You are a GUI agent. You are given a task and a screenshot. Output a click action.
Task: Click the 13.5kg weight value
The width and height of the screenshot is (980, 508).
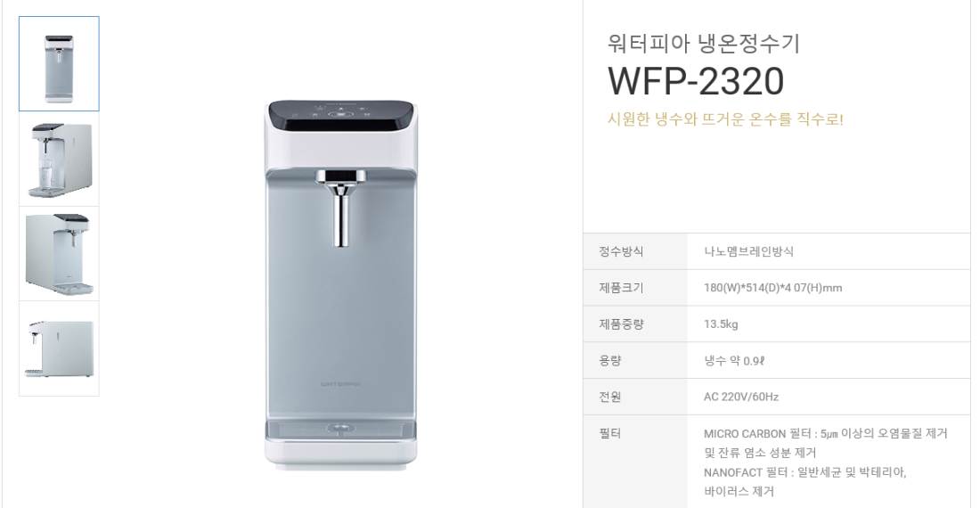pyautogui.click(x=721, y=324)
